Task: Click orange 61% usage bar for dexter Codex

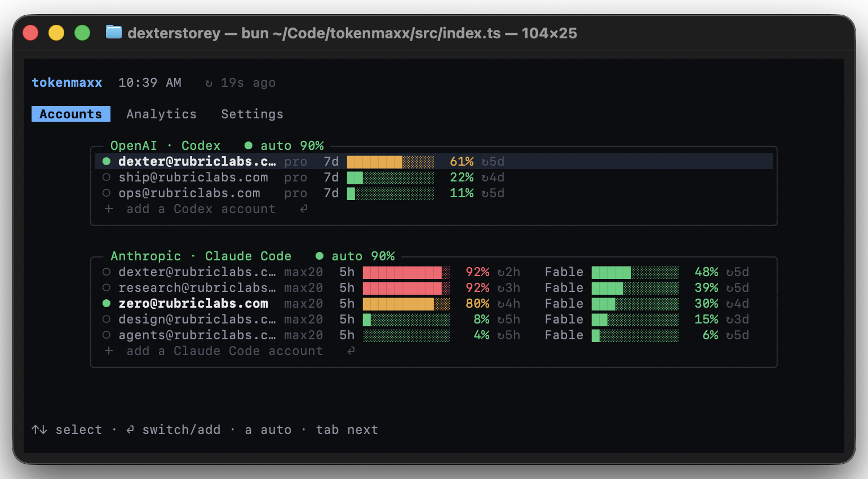Action: [x=391, y=162]
